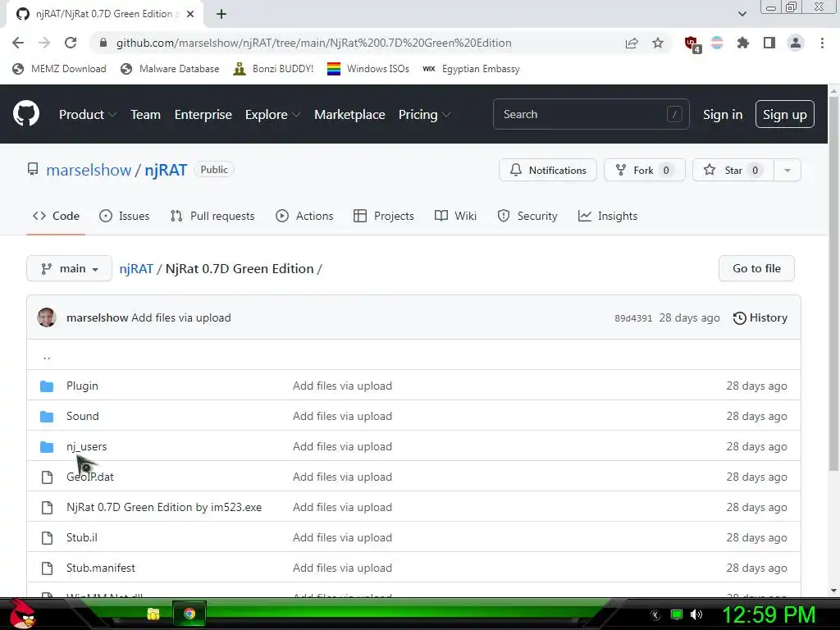This screenshot has width=840, height=630.
Task: Switch to the Wiki tab
Action: pos(455,216)
